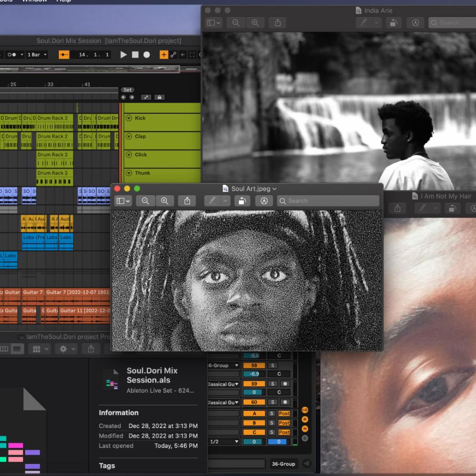Click the Re-enable Automation back-arrow icon
Viewport: 476px width, 476px height.
click(x=183, y=55)
